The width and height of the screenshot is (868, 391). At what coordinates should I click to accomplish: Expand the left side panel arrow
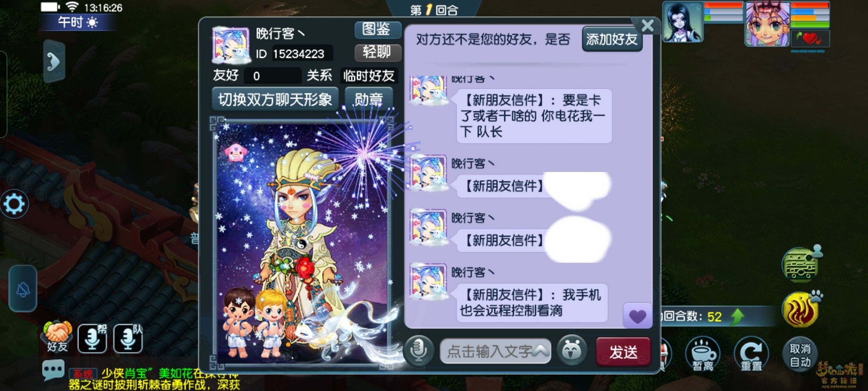point(54,61)
